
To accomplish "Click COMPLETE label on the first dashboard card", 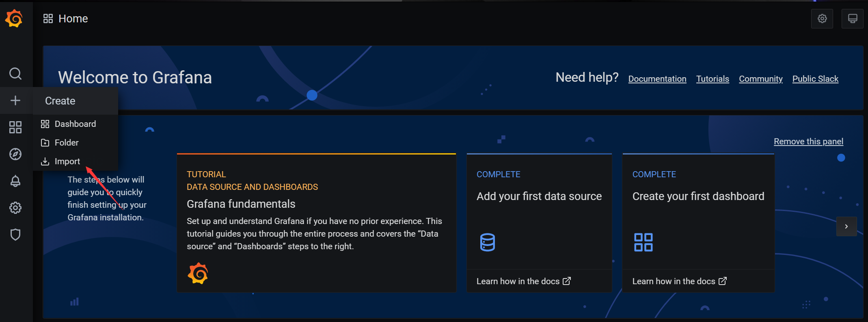I will (x=654, y=174).
